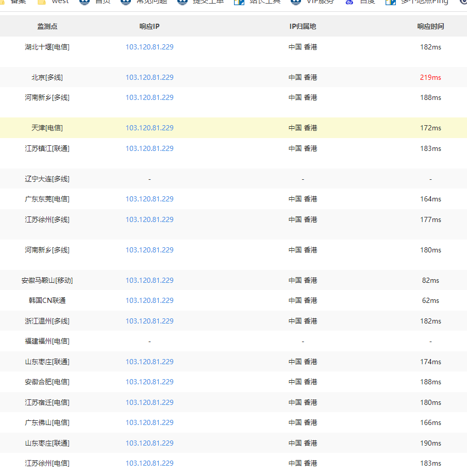Click the 响应IP column header

point(149,26)
